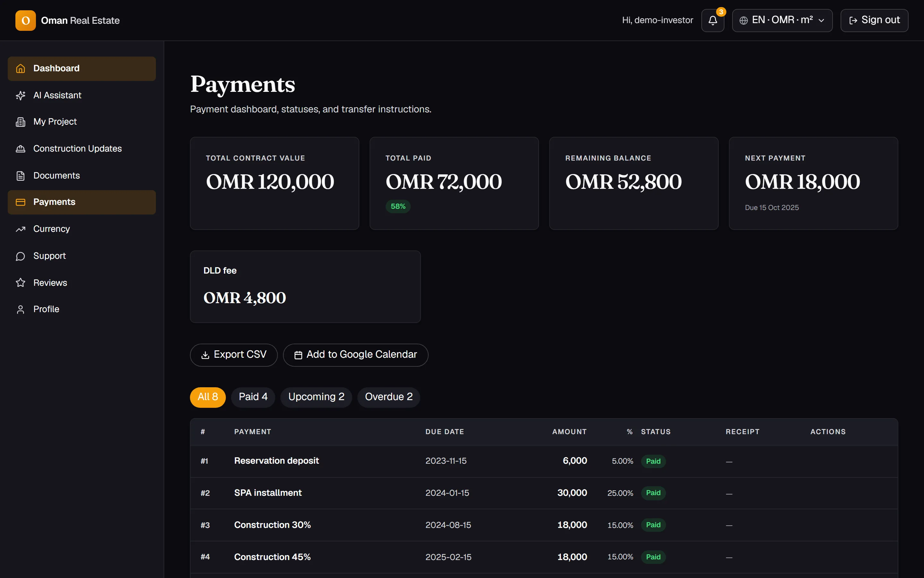
Task: Click the 58% paid badge
Action: click(x=398, y=206)
